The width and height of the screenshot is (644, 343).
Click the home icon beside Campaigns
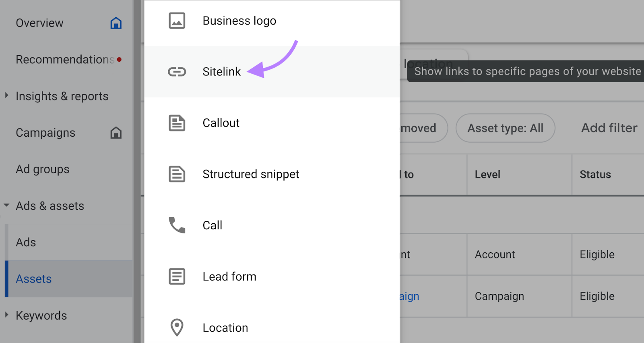[116, 133]
